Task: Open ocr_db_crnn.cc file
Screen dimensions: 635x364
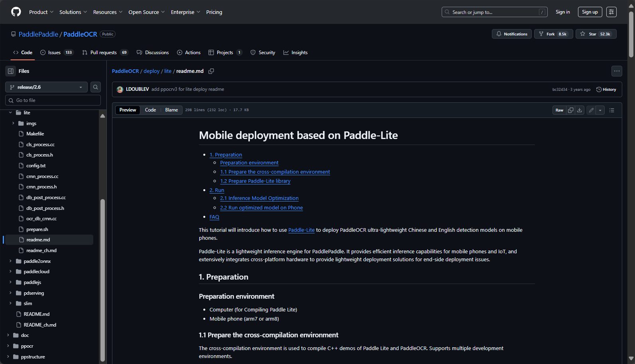Action: [x=41, y=219]
